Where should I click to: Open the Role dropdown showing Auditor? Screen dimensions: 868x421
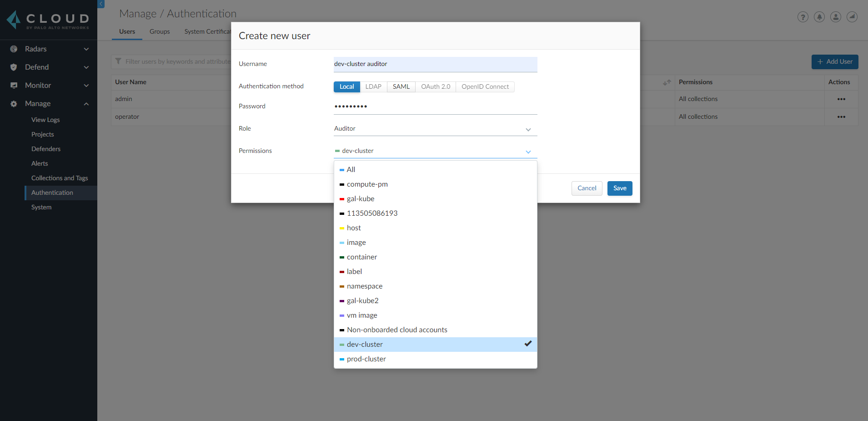coord(436,129)
